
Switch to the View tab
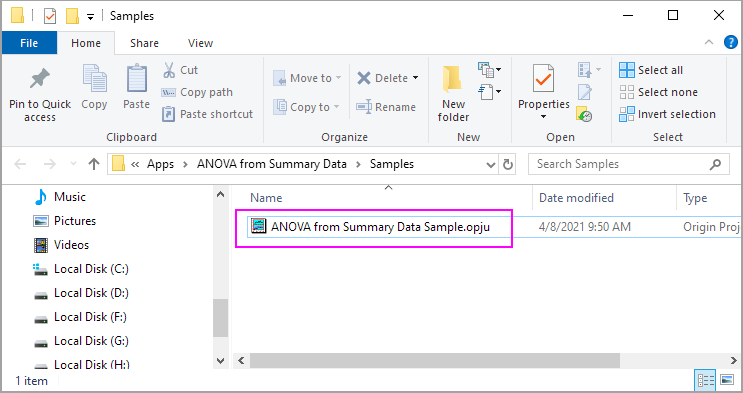200,43
